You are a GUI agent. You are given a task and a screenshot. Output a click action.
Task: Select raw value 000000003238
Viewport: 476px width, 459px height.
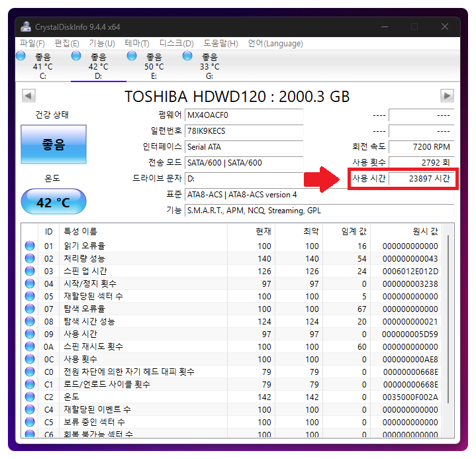click(x=410, y=283)
